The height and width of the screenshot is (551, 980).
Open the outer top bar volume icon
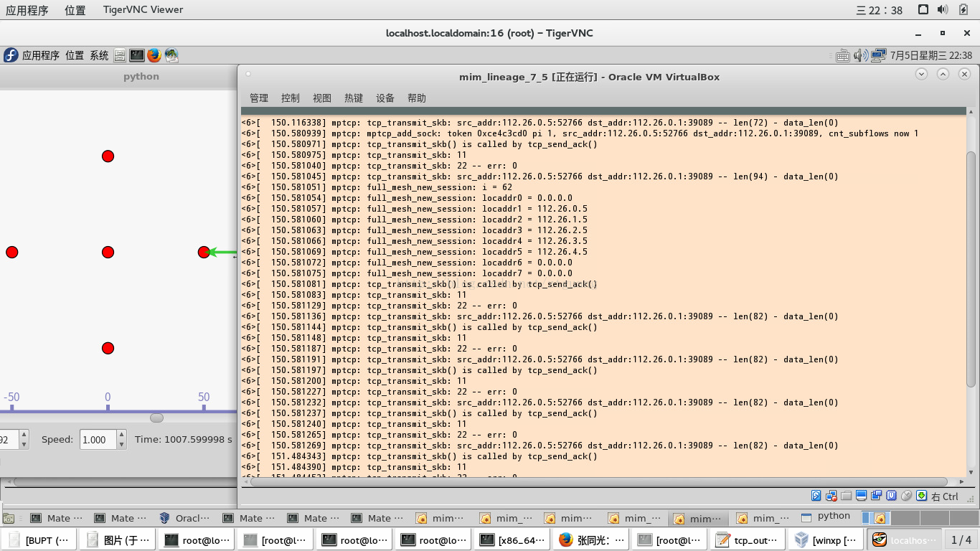tap(943, 9)
